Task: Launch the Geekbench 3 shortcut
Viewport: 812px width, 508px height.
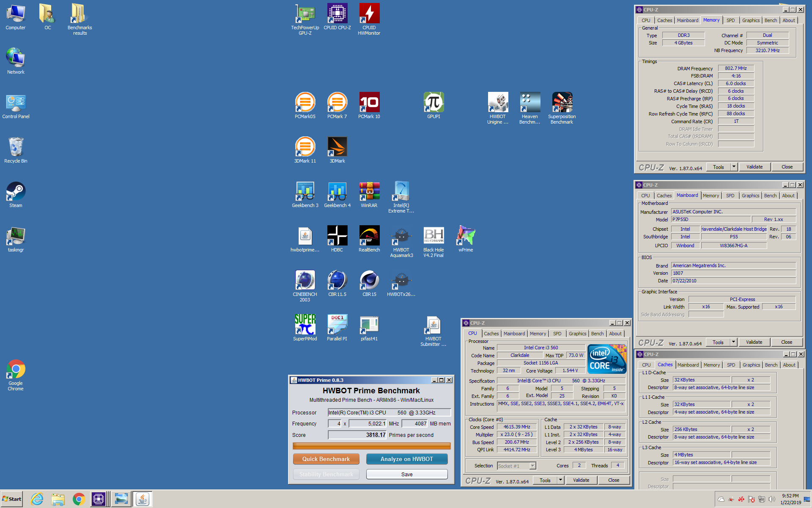Action: point(305,195)
